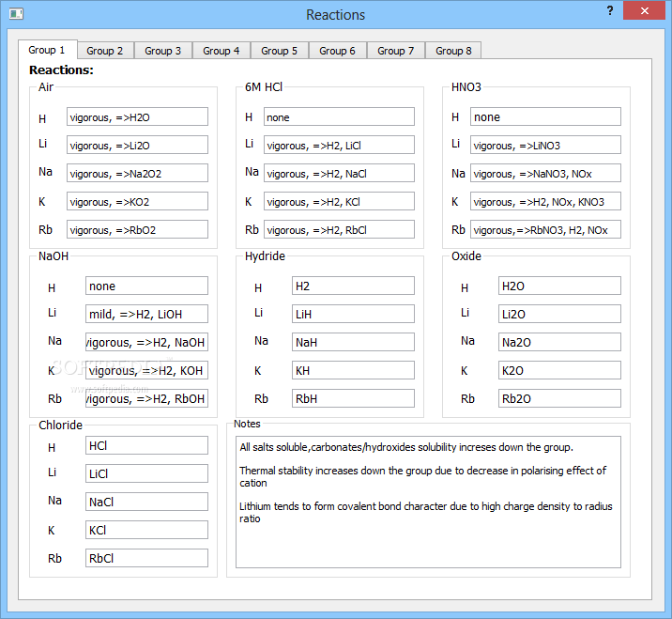Edit the Hydride field containing LiH
The width and height of the screenshot is (672, 619).
(x=353, y=314)
